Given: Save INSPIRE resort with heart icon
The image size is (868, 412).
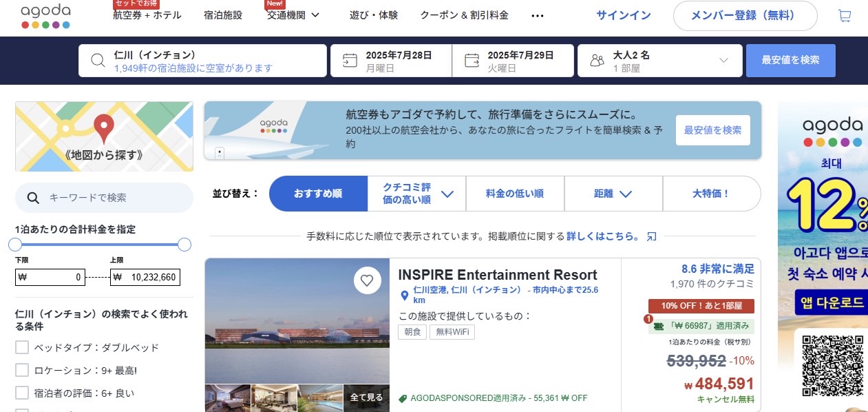Looking at the screenshot, I should click(x=367, y=280).
